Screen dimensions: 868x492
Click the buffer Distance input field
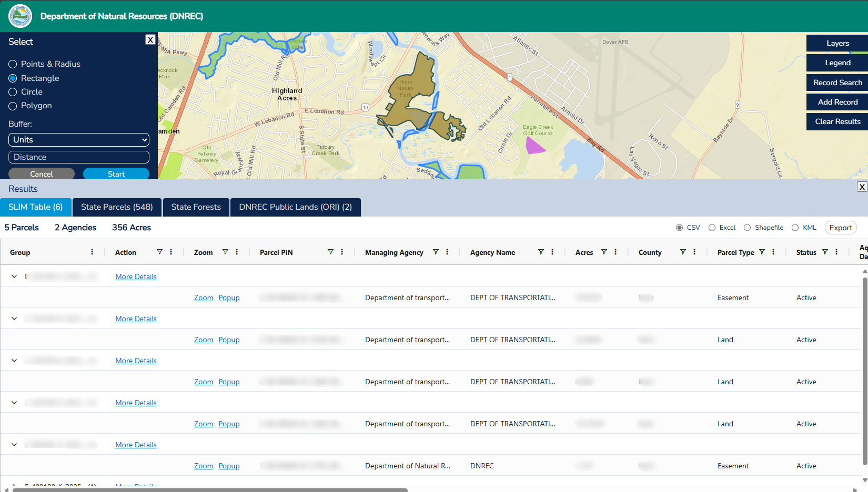[79, 157]
